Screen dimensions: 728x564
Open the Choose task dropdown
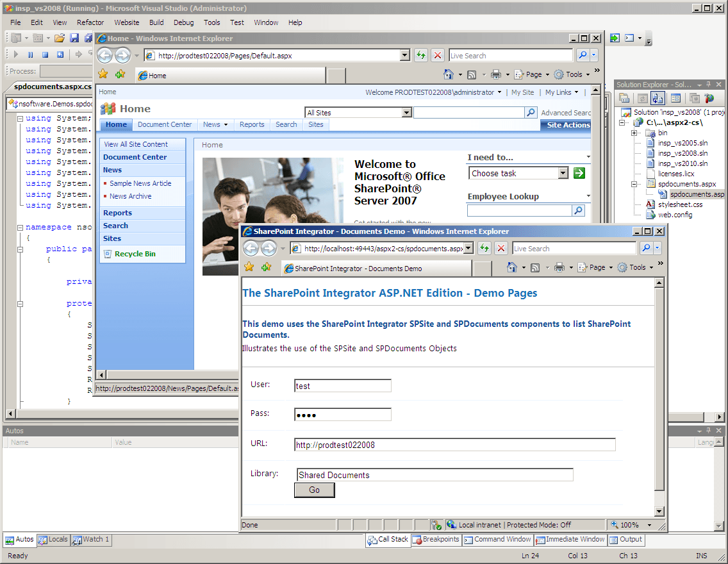click(x=563, y=173)
